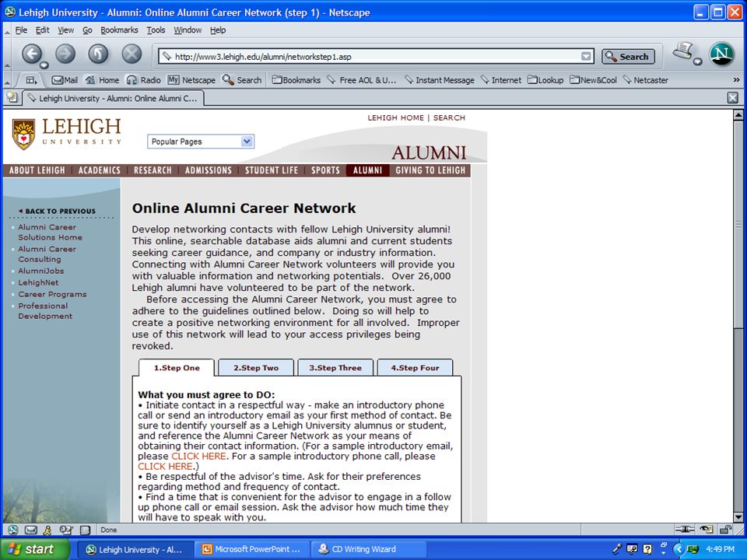Image resolution: width=747 pixels, height=560 pixels.
Task: Click the AIM running man status icon
Action: pyautogui.click(x=47, y=530)
